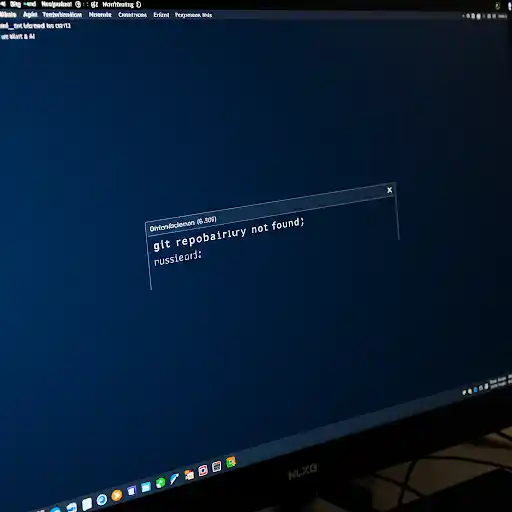Click the circular icon after Neojpuleat in top bar
The width and height of the screenshot is (512, 512).
pos(78,4)
